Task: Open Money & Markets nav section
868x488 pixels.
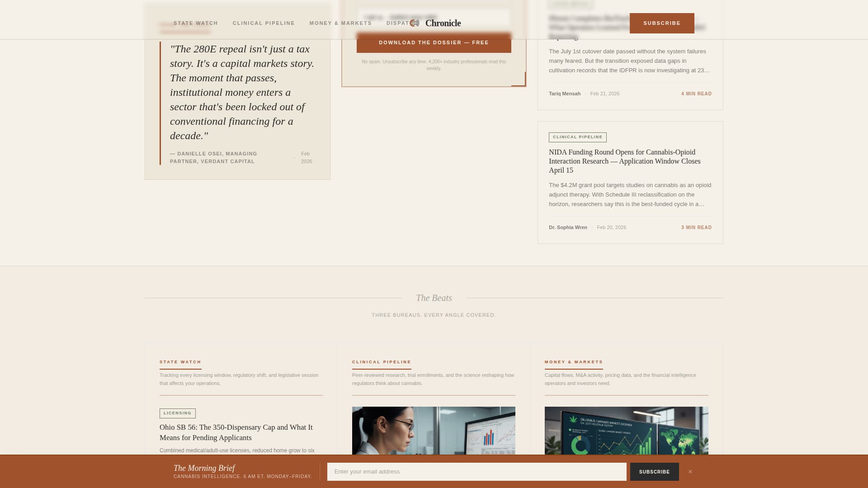Action: [340, 23]
